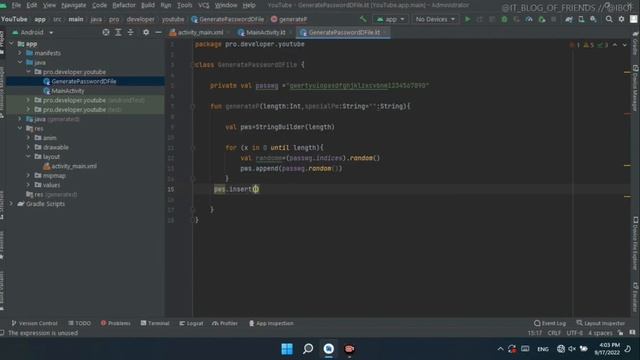Open the Terminal tool window
Image resolution: width=640 pixels, height=360 pixels.
pyautogui.click(x=155, y=323)
